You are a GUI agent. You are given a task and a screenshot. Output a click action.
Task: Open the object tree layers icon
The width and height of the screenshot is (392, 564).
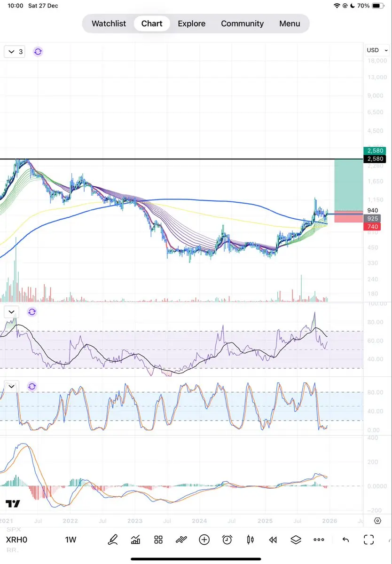[x=296, y=540]
